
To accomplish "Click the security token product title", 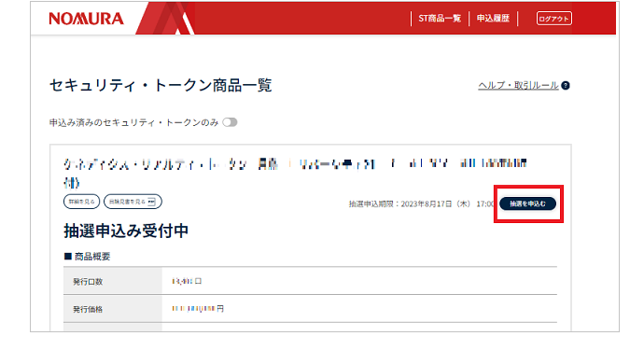I will tap(295, 173).
